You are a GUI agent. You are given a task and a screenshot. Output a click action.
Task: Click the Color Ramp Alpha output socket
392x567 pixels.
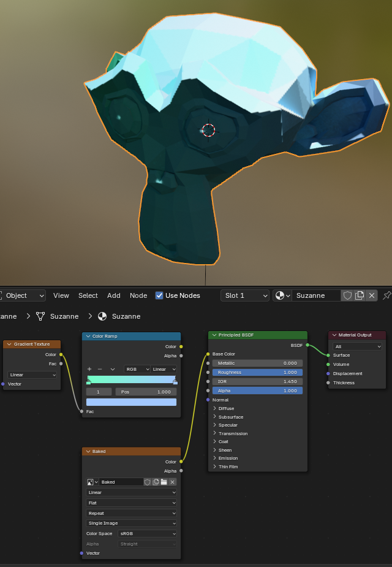[x=181, y=356]
